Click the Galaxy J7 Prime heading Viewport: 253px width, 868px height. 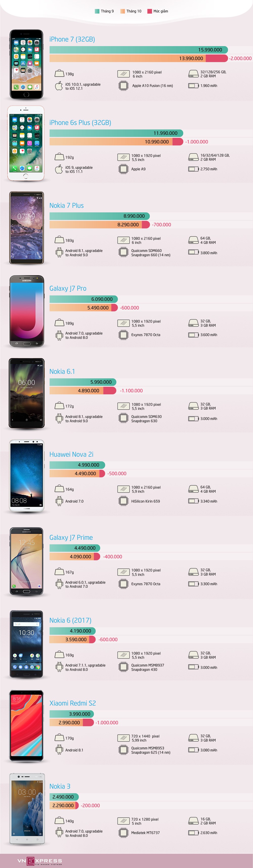[71, 537]
